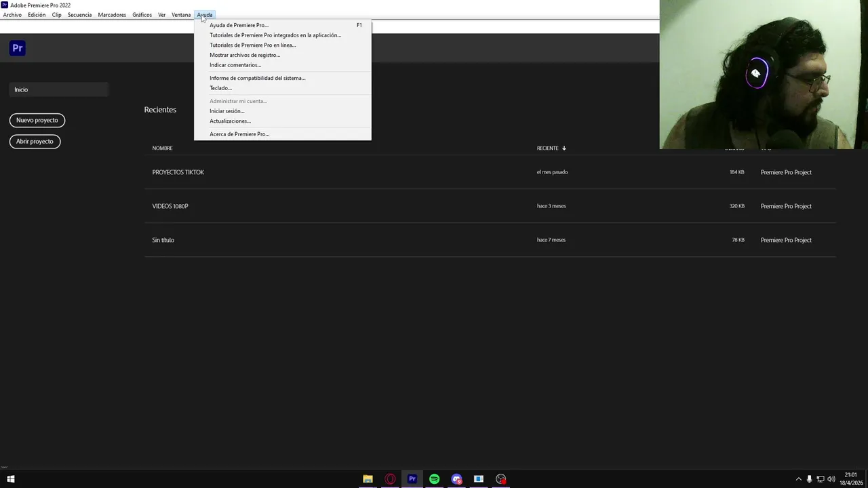Select Indicar comentarios in Ayuda menu

pyautogui.click(x=283, y=65)
